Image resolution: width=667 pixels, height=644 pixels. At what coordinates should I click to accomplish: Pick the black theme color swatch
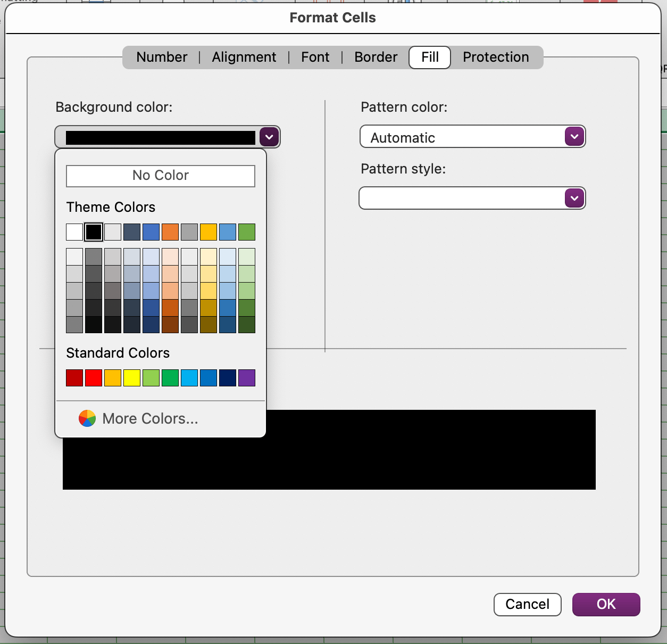94,232
